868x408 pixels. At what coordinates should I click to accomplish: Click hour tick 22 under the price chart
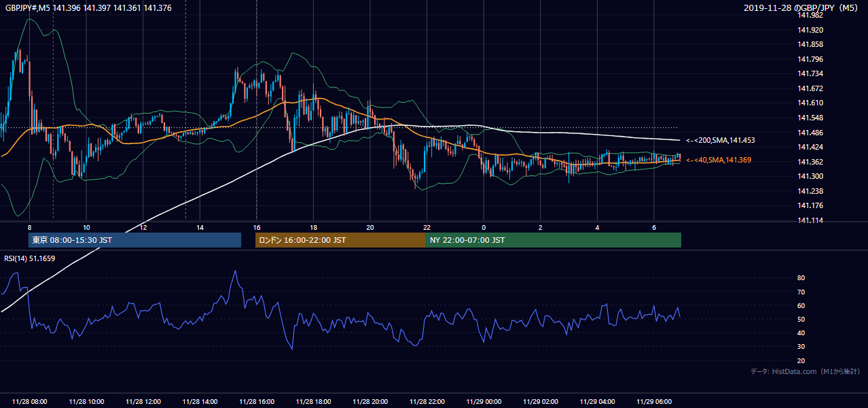tap(427, 227)
